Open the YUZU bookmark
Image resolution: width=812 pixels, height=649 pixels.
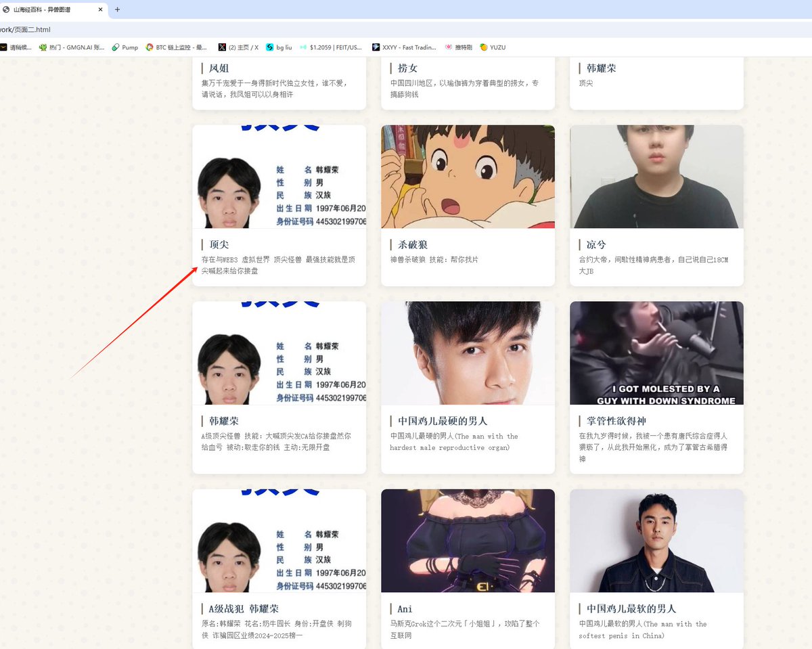pyautogui.click(x=493, y=47)
